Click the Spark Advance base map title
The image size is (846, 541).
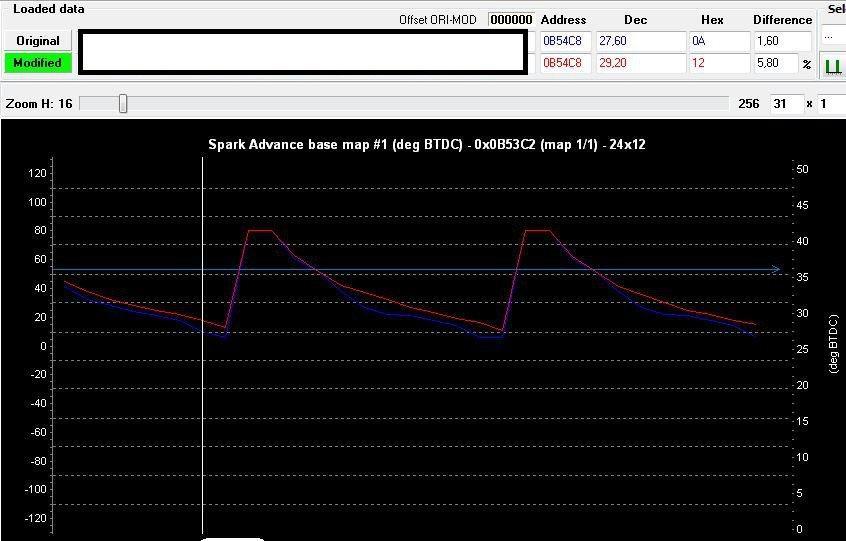coord(427,145)
